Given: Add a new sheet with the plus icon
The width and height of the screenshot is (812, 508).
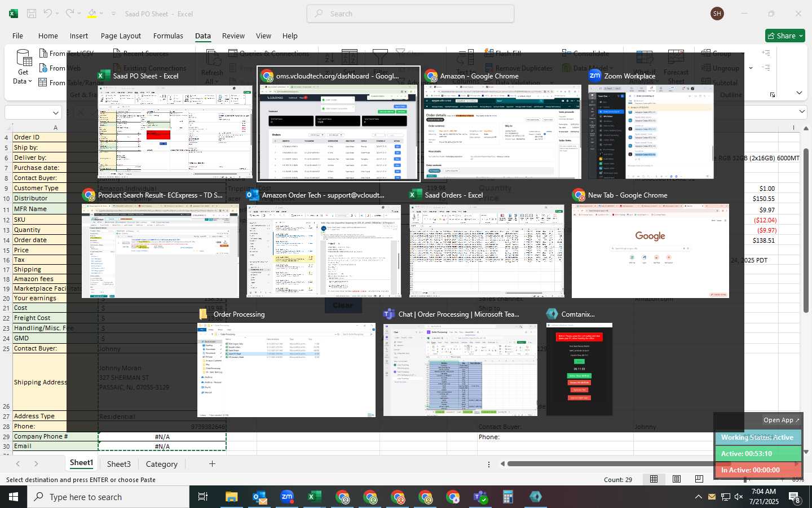Looking at the screenshot, I should [x=212, y=464].
